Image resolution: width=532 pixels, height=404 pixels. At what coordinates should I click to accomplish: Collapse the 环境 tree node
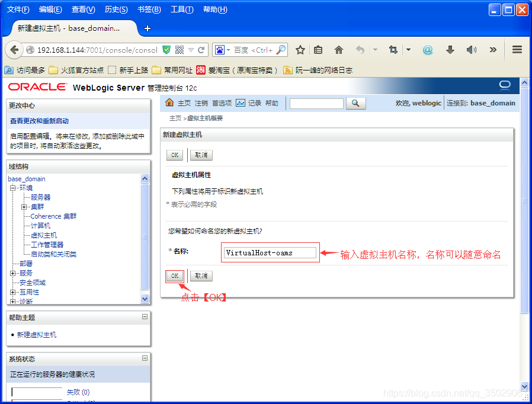[x=12, y=188]
